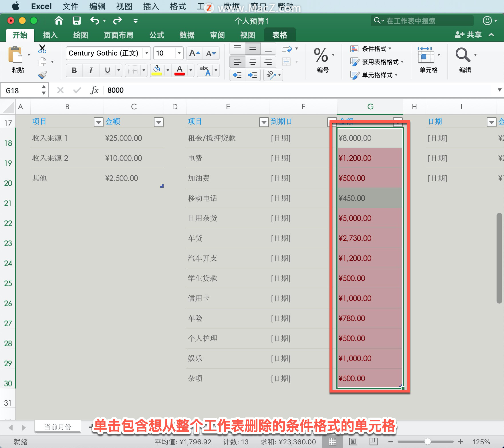Toggle underline formatting
This screenshot has height=448, width=504.
tap(107, 70)
